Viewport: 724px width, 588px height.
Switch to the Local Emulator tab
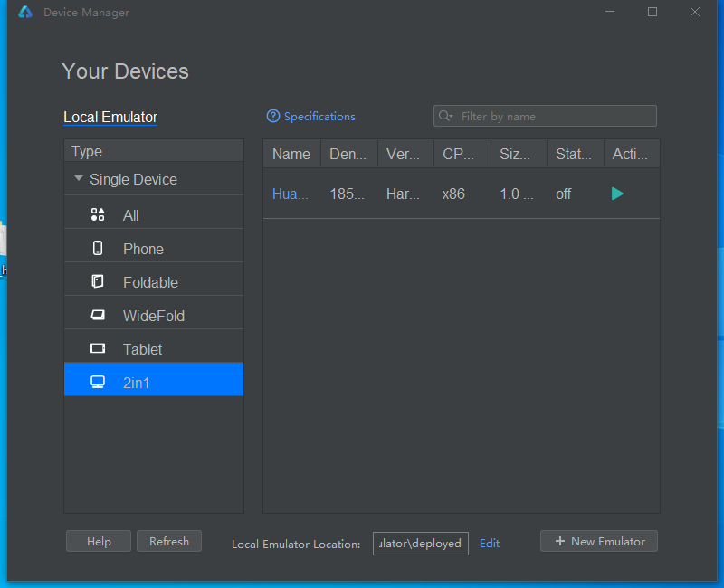pyautogui.click(x=110, y=118)
